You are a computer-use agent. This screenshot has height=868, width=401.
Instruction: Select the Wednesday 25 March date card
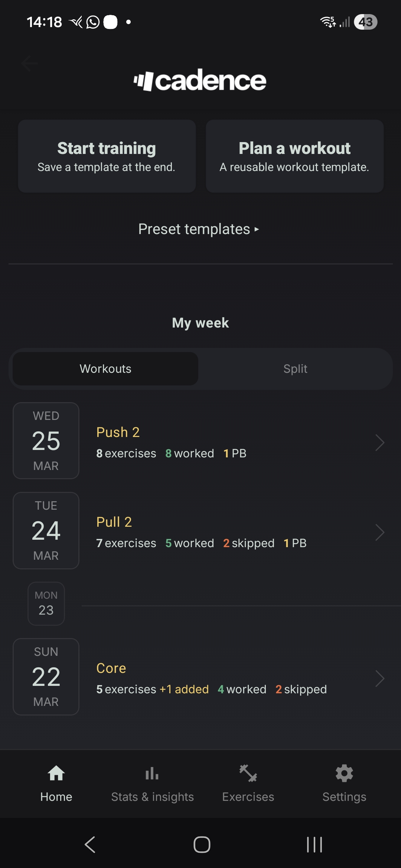tap(46, 441)
